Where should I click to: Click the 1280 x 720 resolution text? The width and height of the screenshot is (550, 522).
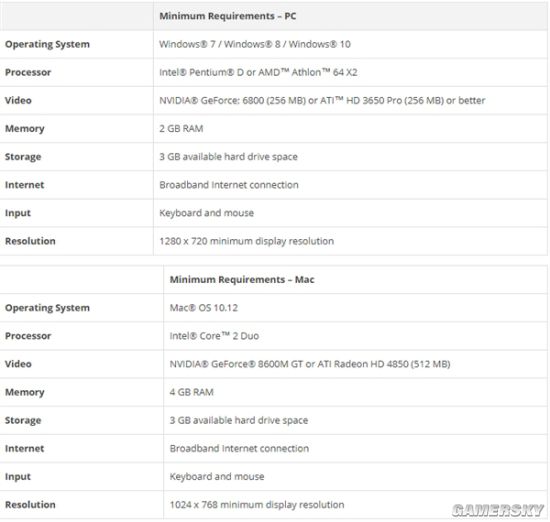[x=247, y=241]
